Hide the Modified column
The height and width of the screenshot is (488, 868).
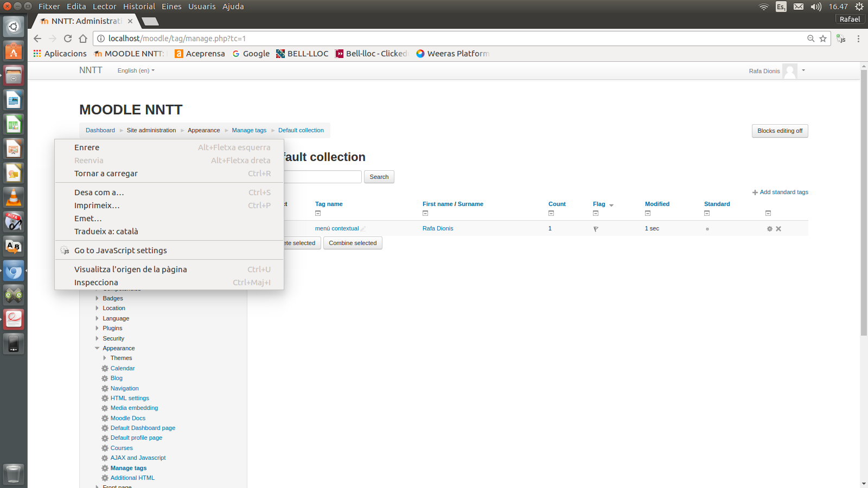pyautogui.click(x=648, y=213)
